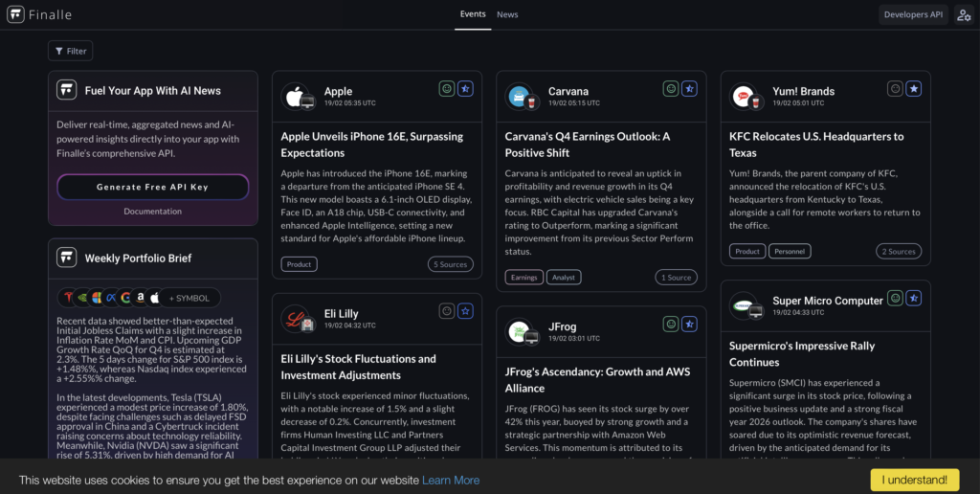Open the Documentation link
Image resolution: width=980 pixels, height=494 pixels.
point(152,212)
